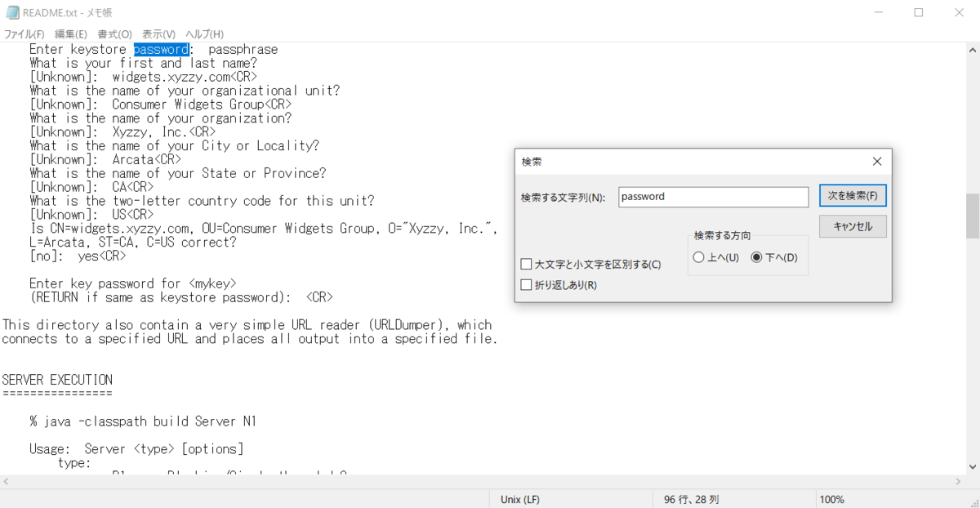The height and width of the screenshot is (508, 980).
Task: Click the scroll-up arrow of vertical scrollbar
Action: pyautogui.click(x=973, y=49)
